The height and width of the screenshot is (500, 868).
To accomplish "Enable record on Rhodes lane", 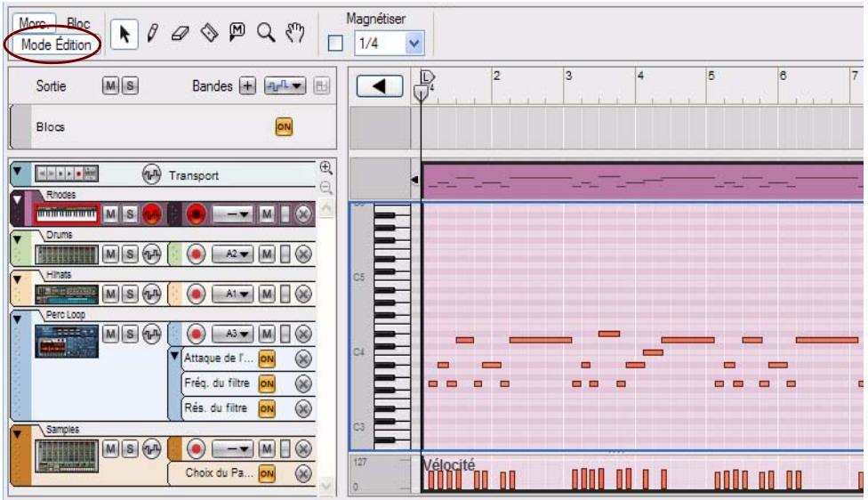I will tap(196, 214).
